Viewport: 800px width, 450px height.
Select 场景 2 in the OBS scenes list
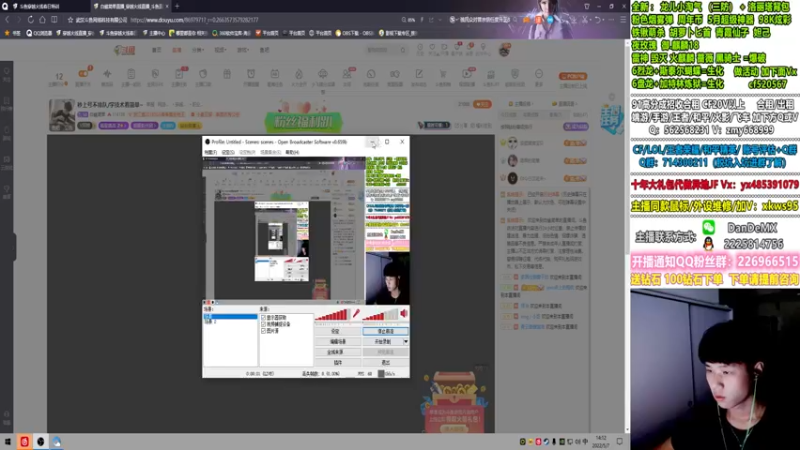pos(210,322)
